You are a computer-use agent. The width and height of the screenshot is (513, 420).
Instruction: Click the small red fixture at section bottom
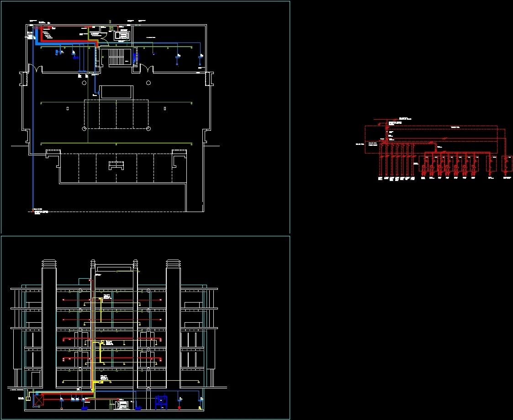(x=179, y=408)
